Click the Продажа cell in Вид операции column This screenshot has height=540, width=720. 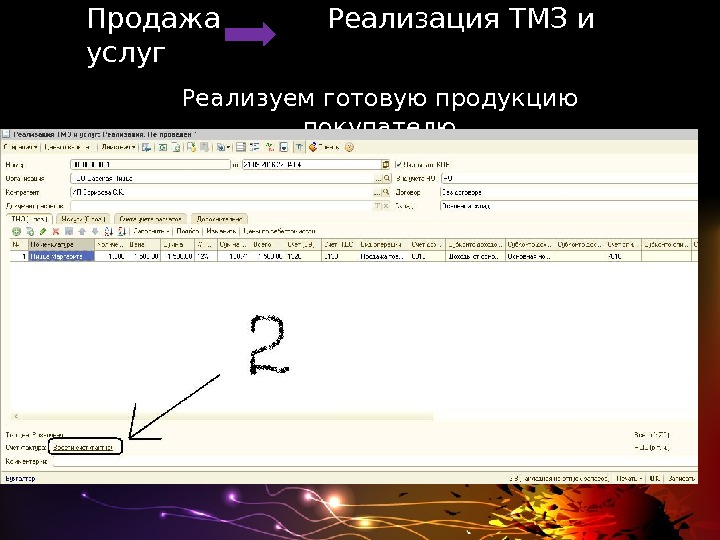384,256
